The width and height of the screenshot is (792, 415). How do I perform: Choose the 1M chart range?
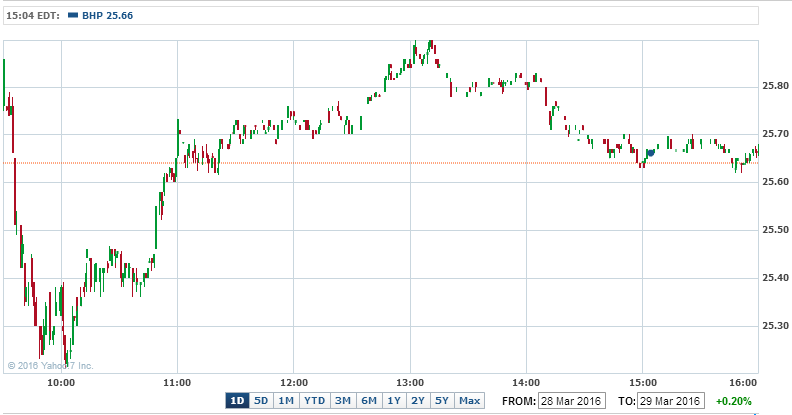286,401
